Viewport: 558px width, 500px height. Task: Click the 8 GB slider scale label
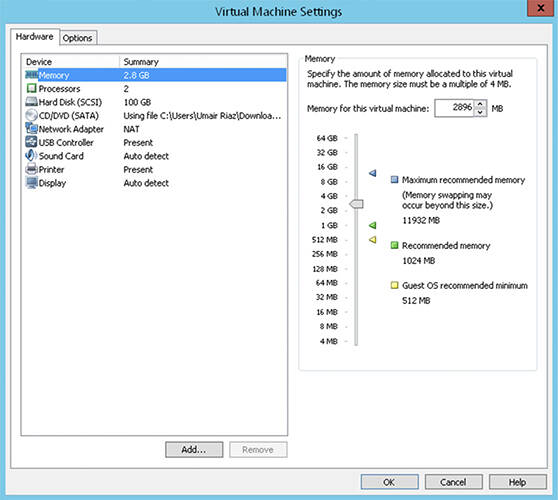click(329, 181)
